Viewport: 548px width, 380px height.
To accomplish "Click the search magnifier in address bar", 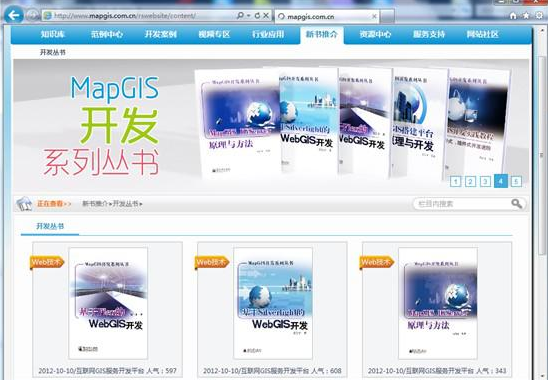I will tap(240, 16).
